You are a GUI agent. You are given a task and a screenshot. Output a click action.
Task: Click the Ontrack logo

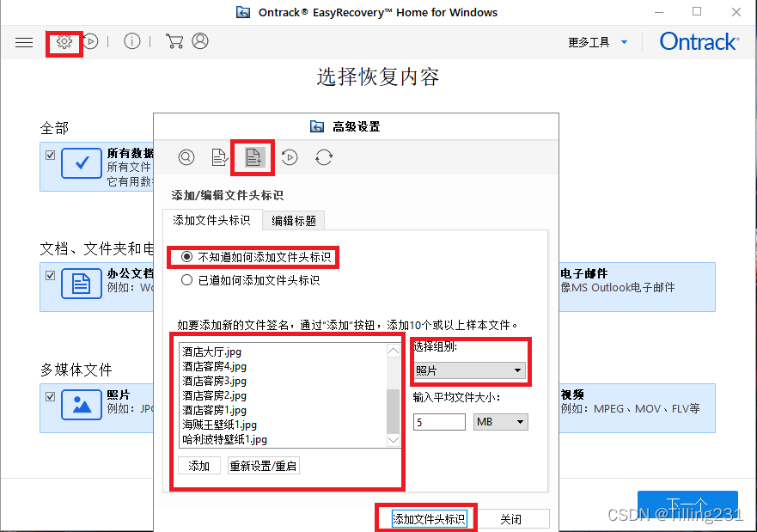(x=699, y=41)
